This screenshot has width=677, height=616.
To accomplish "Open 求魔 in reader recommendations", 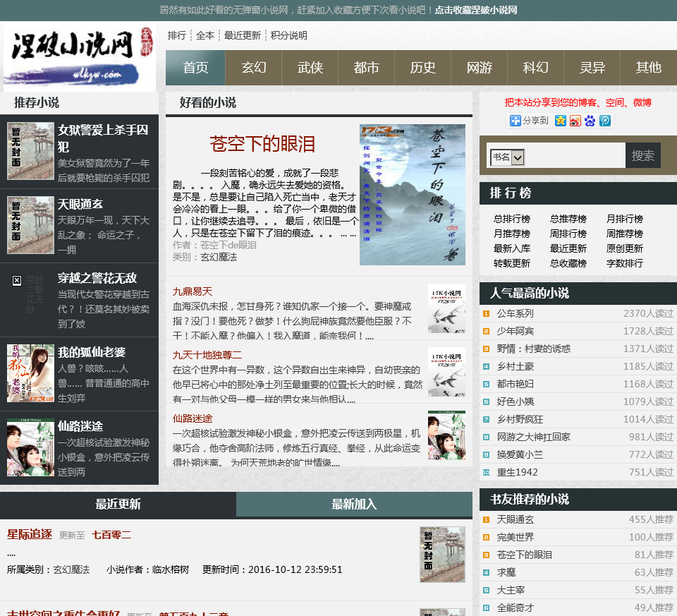I will (506, 573).
